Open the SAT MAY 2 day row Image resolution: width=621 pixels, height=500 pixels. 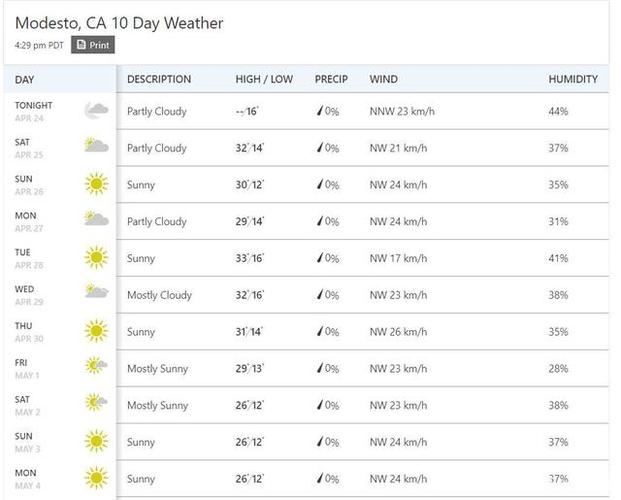pyautogui.click(x=306, y=405)
